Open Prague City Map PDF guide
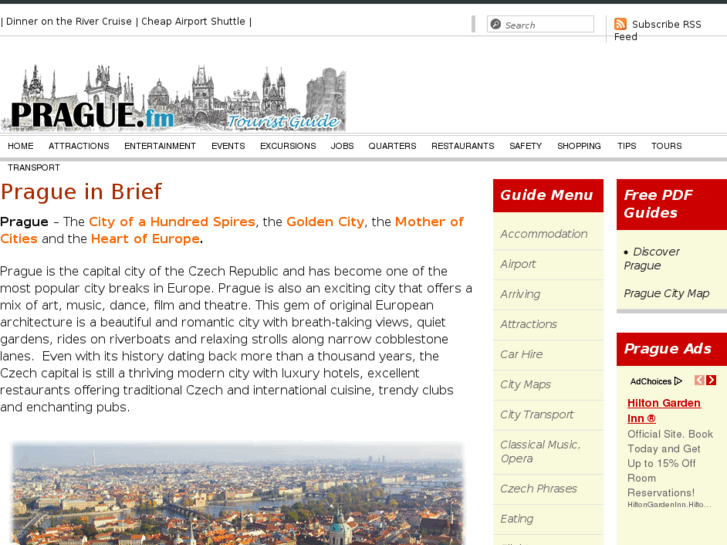The image size is (727, 545). coord(666,293)
